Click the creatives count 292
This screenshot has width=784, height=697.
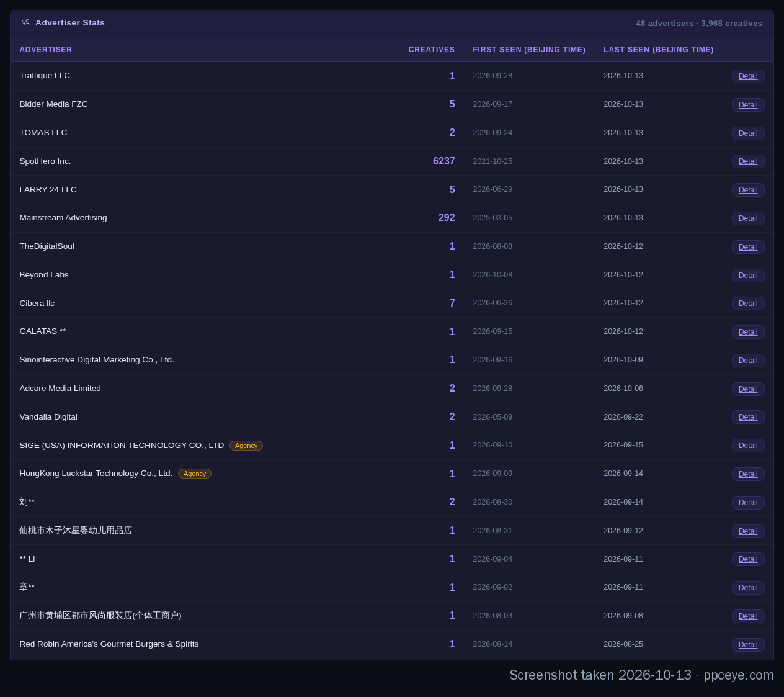(447, 218)
